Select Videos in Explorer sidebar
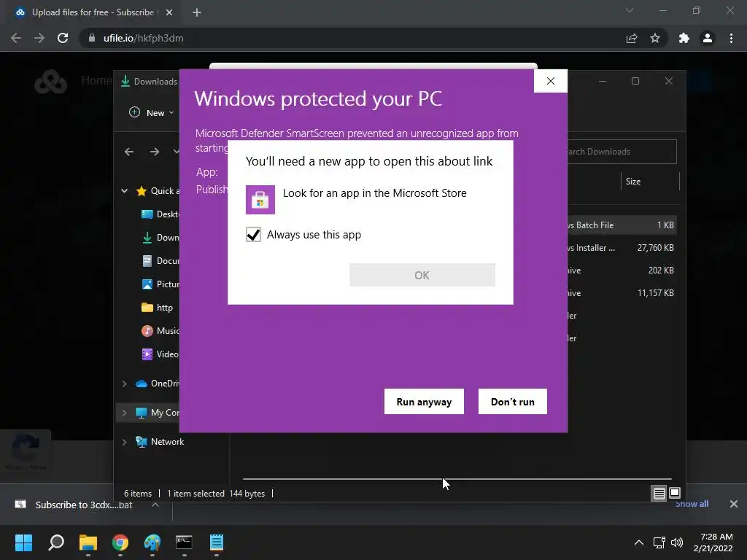This screenshot has width=747, height=560. tap(160, 354)
